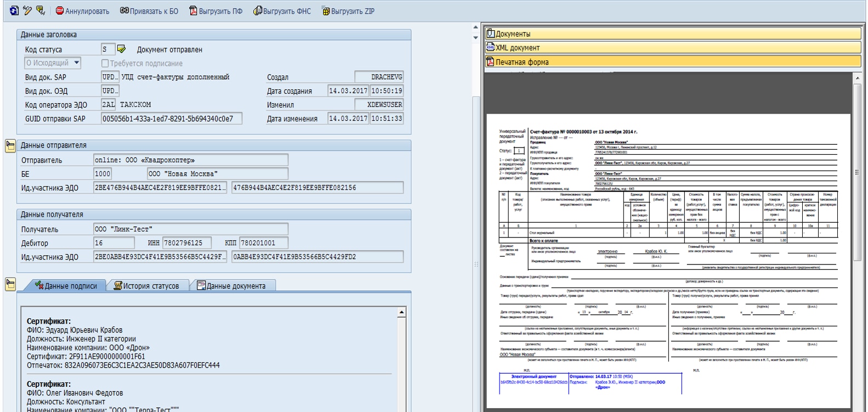The width and height of the screenshot is (868, 412).
Task: Click the Получатель field ООО "Линк-Тест"
Action: [191, 229]
